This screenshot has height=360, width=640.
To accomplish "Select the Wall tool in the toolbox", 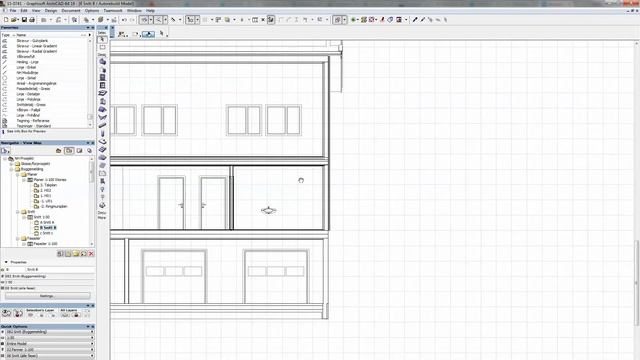I will coord(102,62).
